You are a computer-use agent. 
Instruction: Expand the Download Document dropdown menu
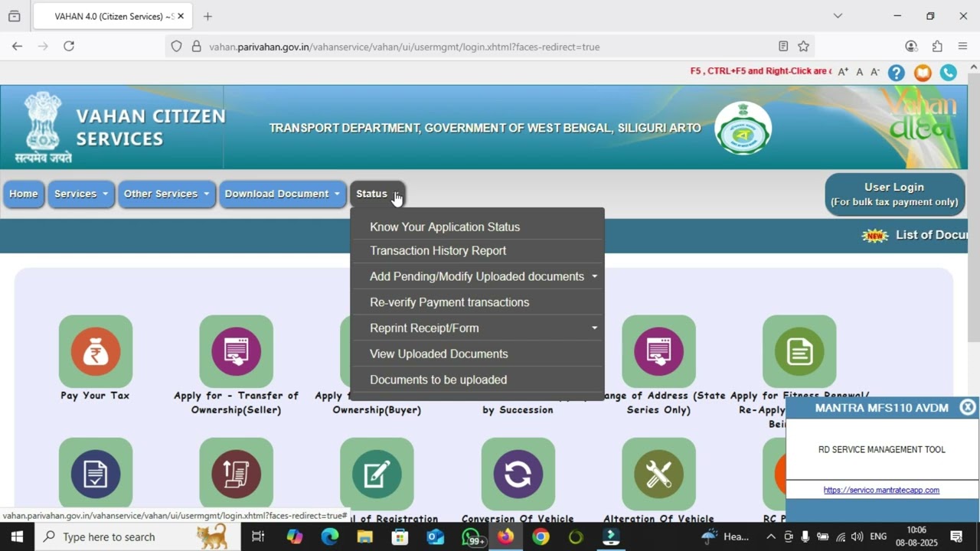tap(283, 194)
